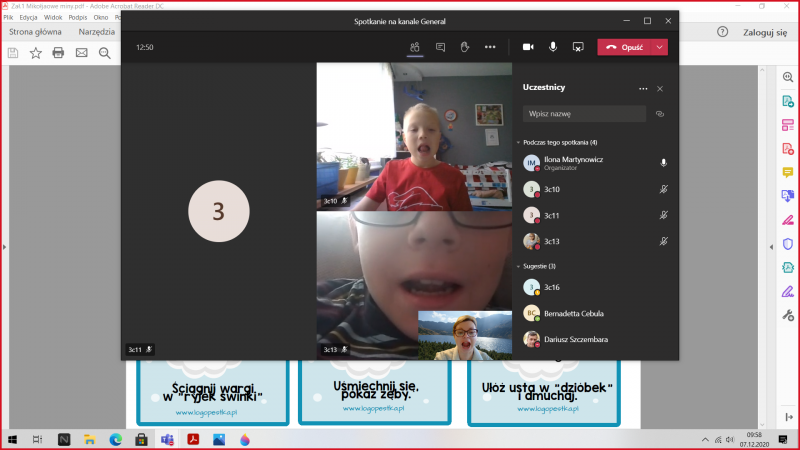
Task: Click self-view video preview thumbnail
Action: point(465,335)
